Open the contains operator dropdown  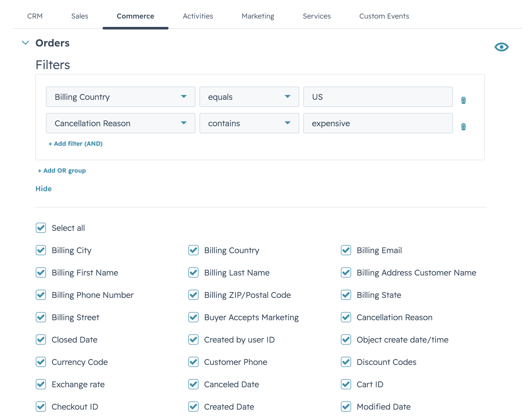pyautogui.click(x=249, y=123)
